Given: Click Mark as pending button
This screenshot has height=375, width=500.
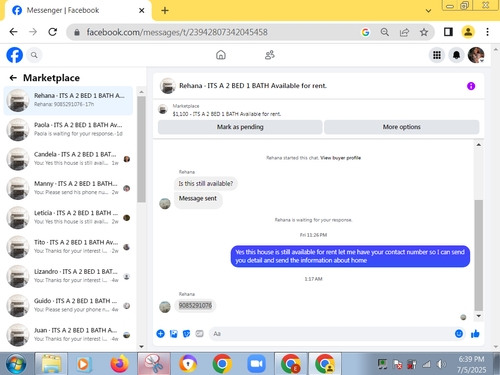Looking at the screenshot, I should pyautogui.click(x=240, y=127).
